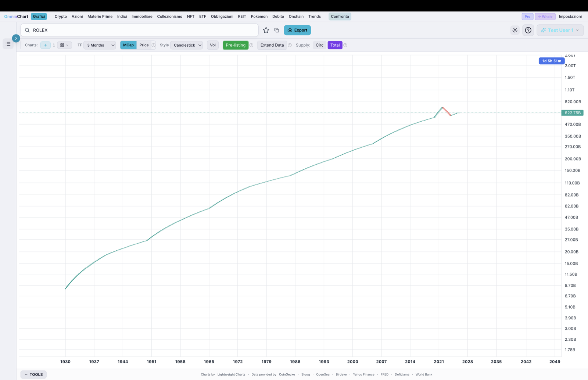This screenshot has height=380, width=588.
Task: Open the Trends menu item
Action: coord(315,17)
